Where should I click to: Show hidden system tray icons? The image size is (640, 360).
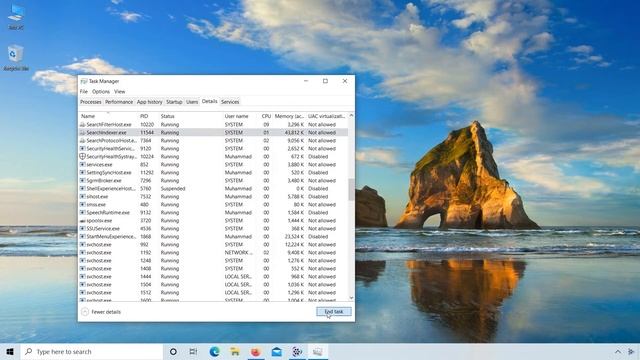(x=618, y=351)
